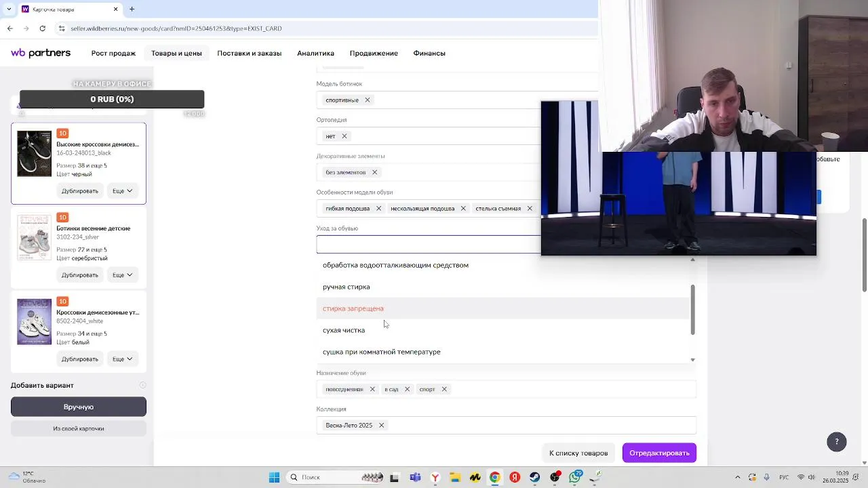Image resolution: width=868 pixels, height=488 pixels.
Task: Remove 'стелька съемная' tag
Action: 530,209
